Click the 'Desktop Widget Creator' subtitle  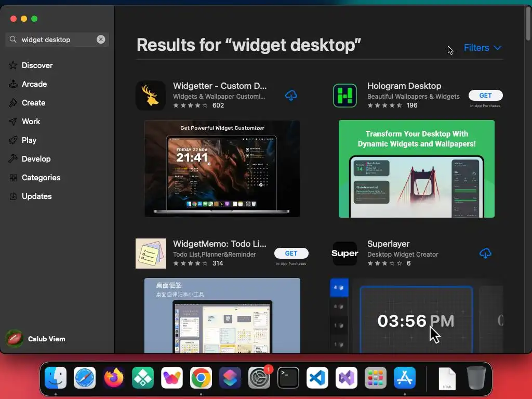click(x=403, y=255)
